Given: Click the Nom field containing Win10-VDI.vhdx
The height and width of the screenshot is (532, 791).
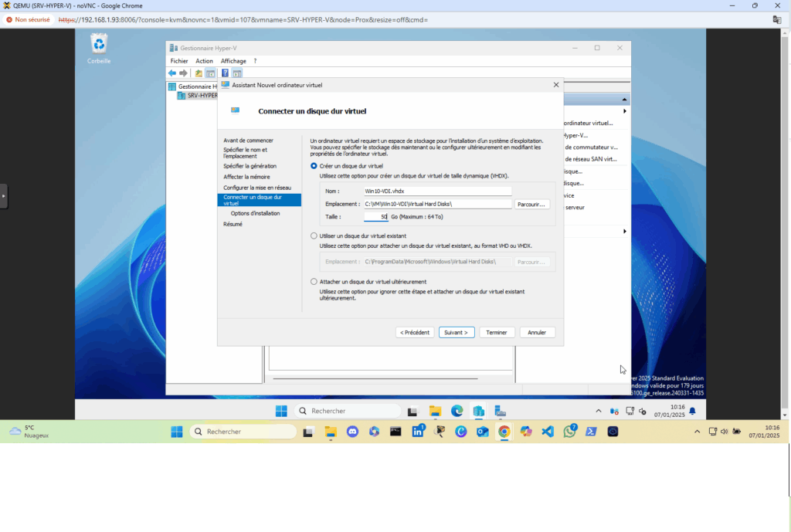Looking at the screenshot, I should coord(437,191).
